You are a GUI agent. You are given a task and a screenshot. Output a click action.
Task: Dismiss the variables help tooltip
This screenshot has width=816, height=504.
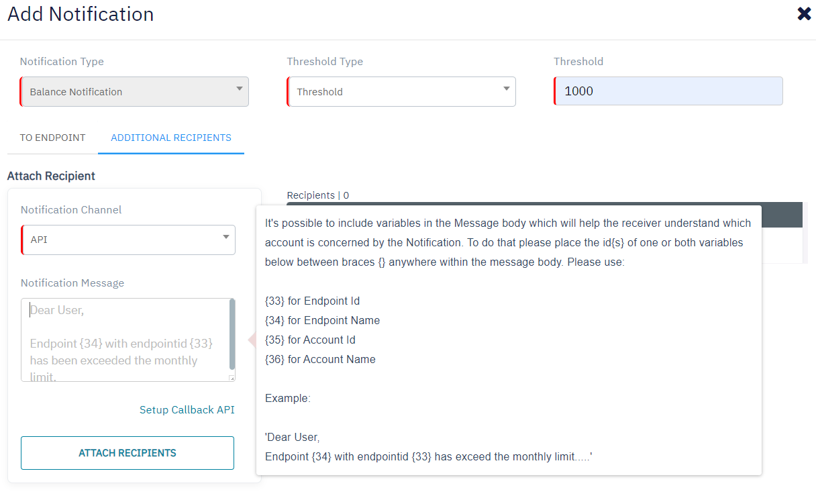pyautogui.click(x=509, y=339)
